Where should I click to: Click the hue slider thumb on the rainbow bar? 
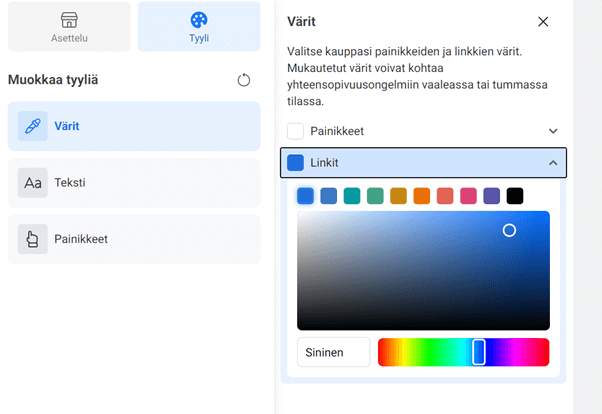[479, 352]
